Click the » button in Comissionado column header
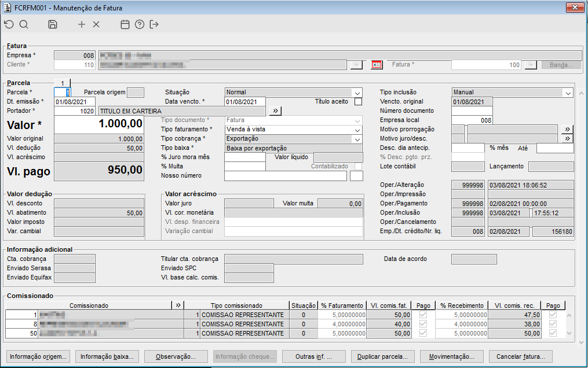 [x=178, y=305]
